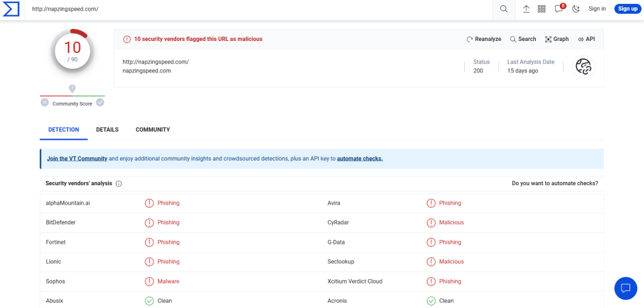Click vendor name Lionic
644x308 pixels.
[x=53, y=261]
